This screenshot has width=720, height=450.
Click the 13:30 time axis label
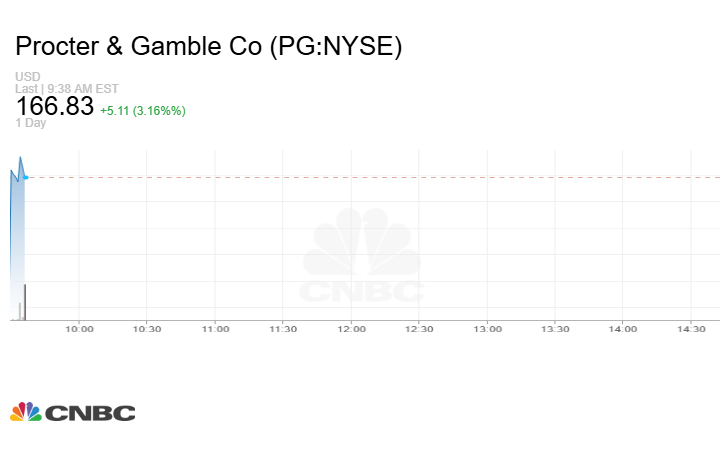pyautogui.click(x=555, y=329)
